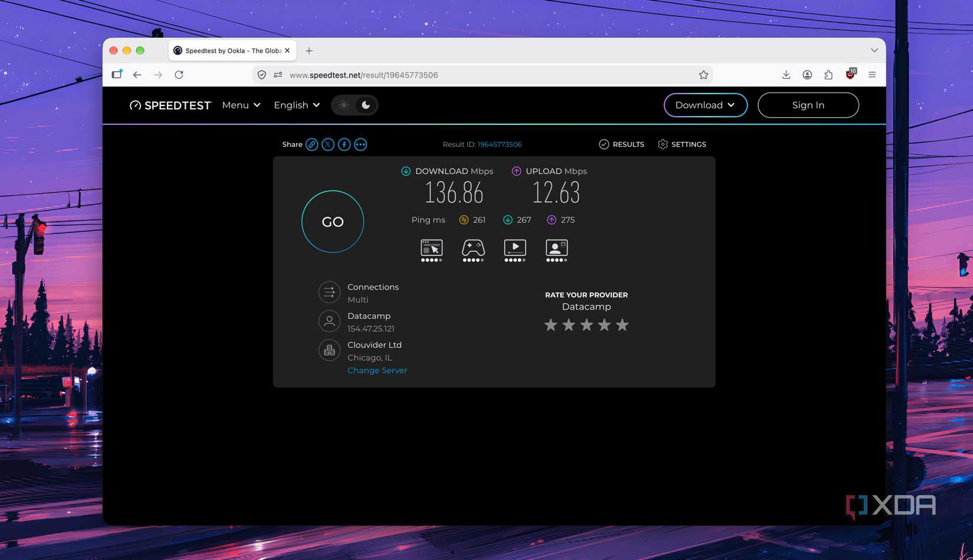Rate provider four stars
Screen dimensions: 973x560
pos(604,325)
